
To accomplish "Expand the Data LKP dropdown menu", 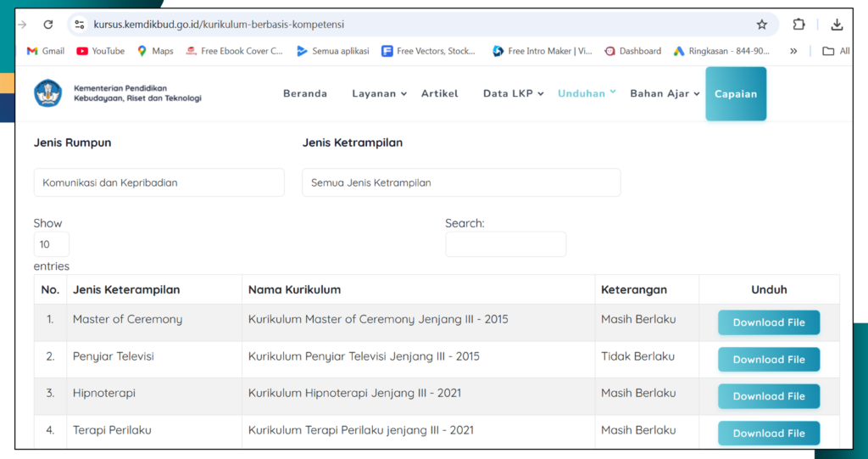I will [x=513, y=93].
